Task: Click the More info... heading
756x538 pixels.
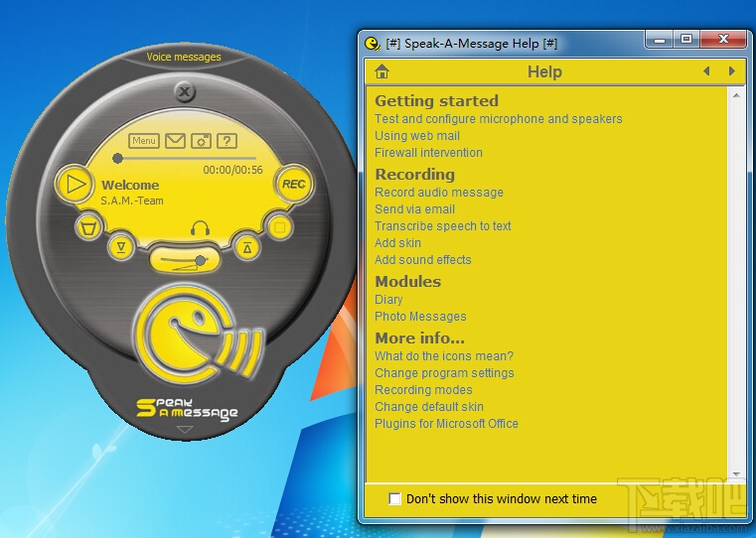Action: (419, 338)
